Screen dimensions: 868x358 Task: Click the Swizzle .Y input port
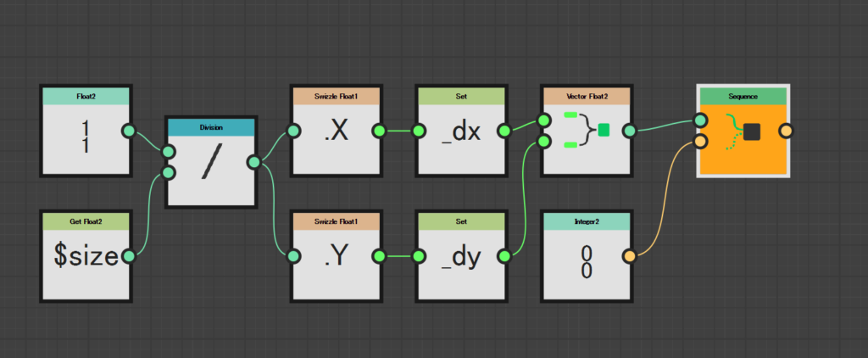pyautogui.click(x=293, y=256)
